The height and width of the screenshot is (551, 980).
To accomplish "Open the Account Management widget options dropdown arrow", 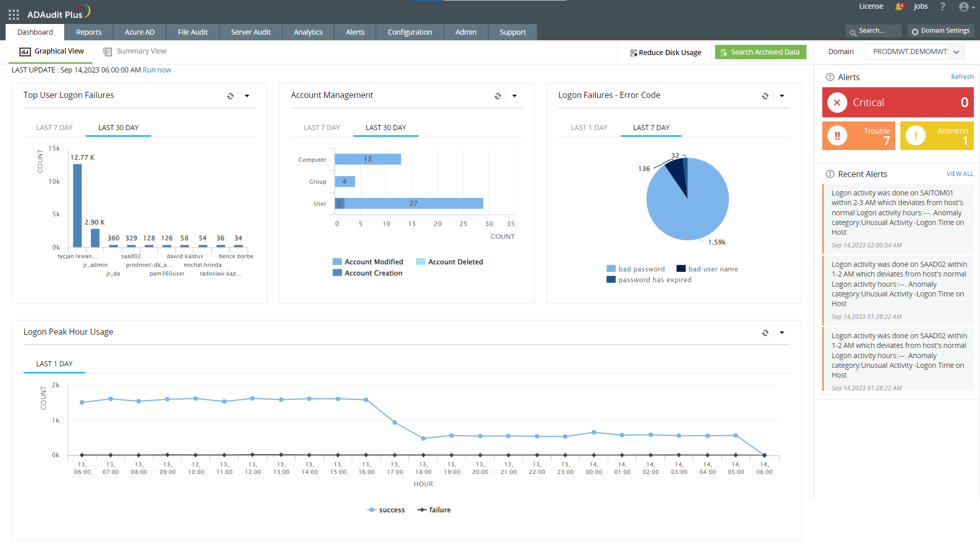I will click(x=514, y=96).
